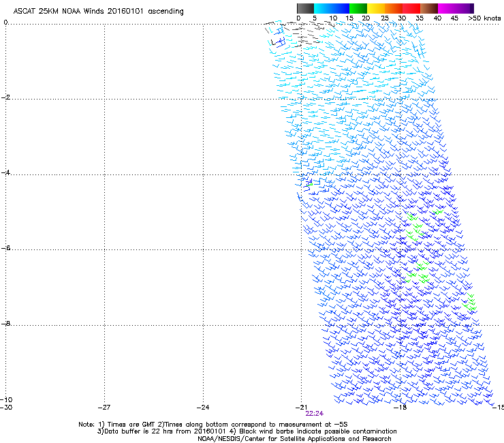504x443 pixels.
Task: Click the '-4' latitude axis label
Action: (5, 172)
